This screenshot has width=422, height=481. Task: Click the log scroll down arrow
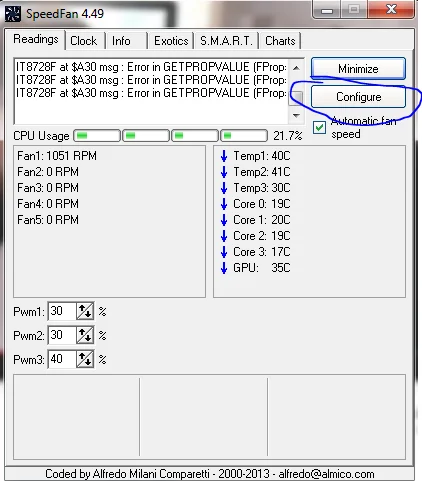[x=296, y=116]
